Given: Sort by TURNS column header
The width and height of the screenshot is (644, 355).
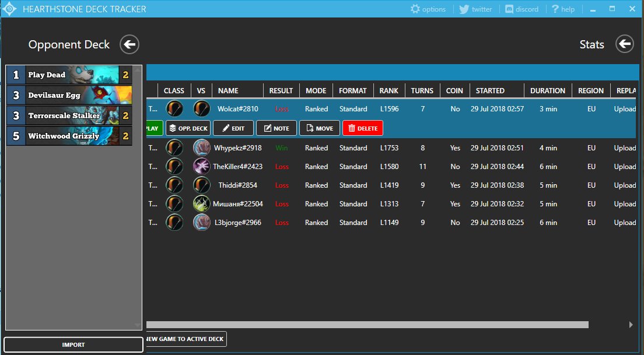Looking at the screenshot, I should click(x=422, y=91).
